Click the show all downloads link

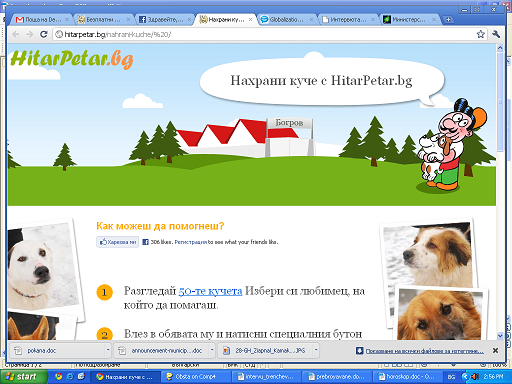(x=424, y=351)
